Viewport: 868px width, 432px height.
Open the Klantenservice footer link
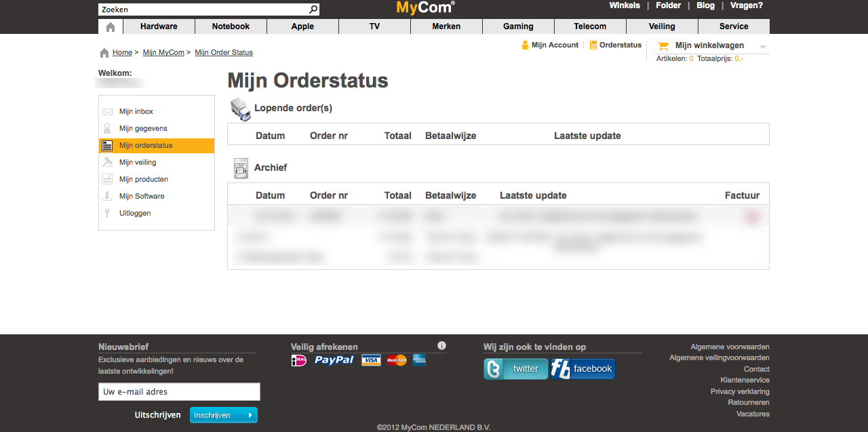[745, 380]
